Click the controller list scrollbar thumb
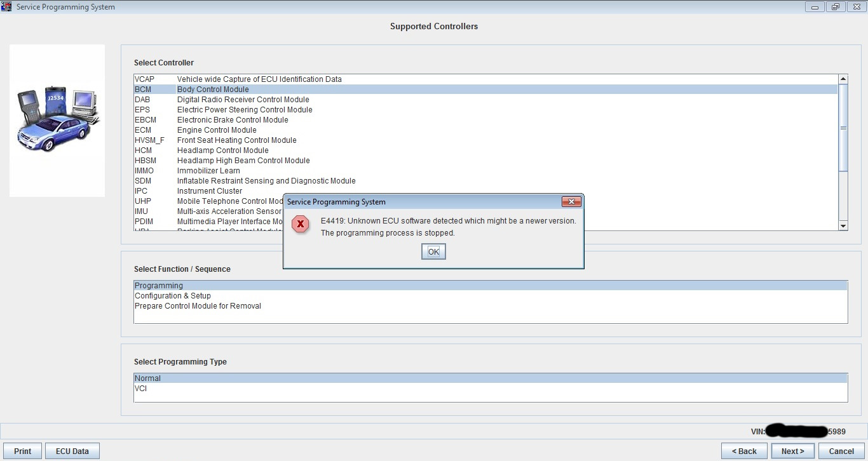The height and width of the screenshot is (461, 868). click(843, 127)
